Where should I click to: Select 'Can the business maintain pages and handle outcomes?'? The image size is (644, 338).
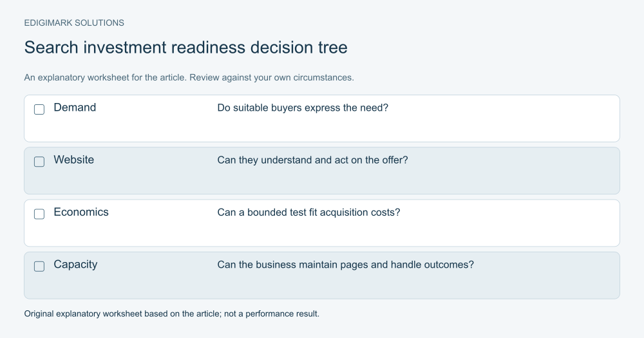coord(345,265)
